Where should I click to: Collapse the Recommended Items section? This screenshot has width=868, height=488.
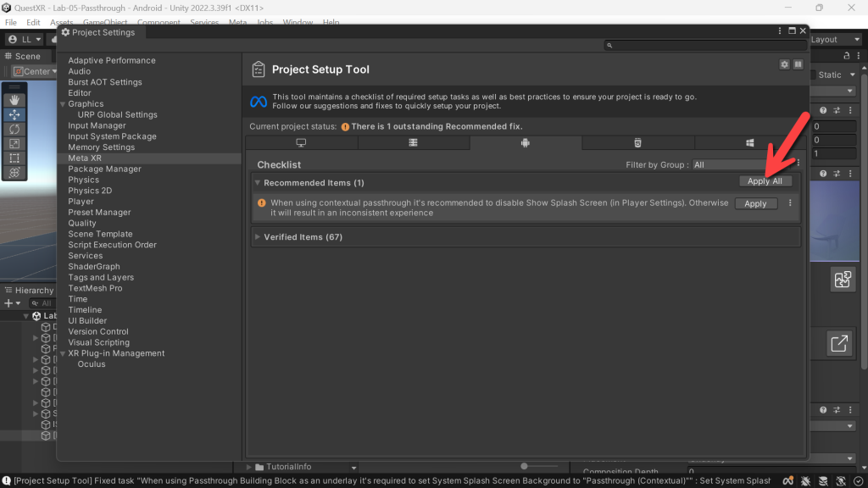(x=258, y=183)
